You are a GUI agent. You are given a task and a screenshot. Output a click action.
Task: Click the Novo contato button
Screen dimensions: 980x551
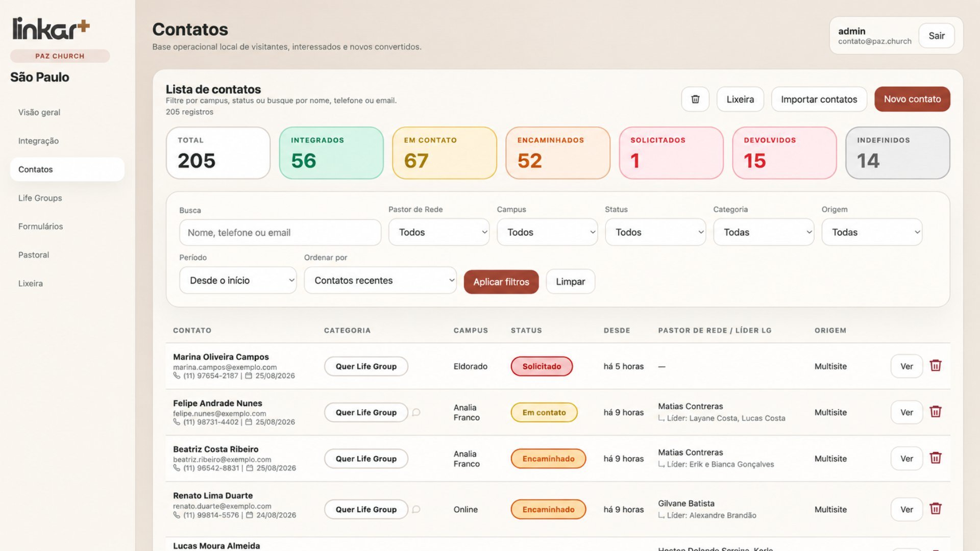pos(912,99)
